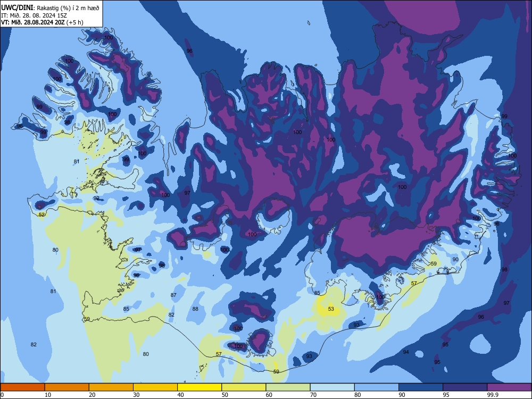Click the '52' humidity value on the map
This screenshot has height=399, width=532.
(41, 215)
